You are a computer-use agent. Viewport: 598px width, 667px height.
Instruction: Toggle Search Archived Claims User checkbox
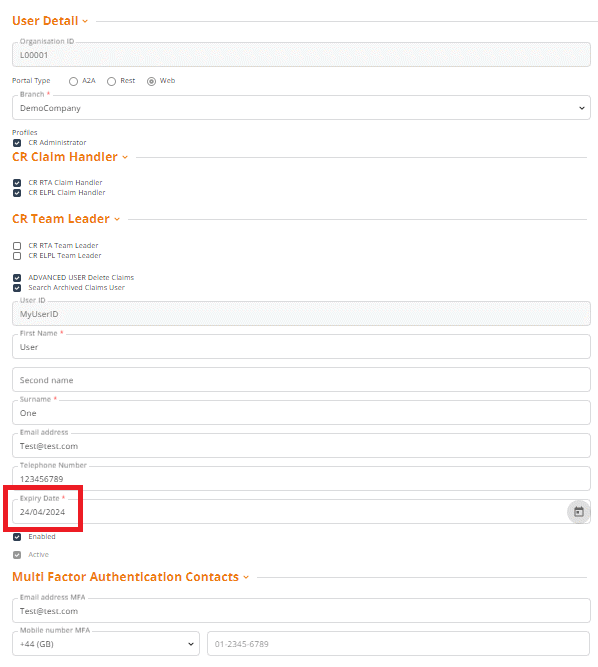[17, 288]
